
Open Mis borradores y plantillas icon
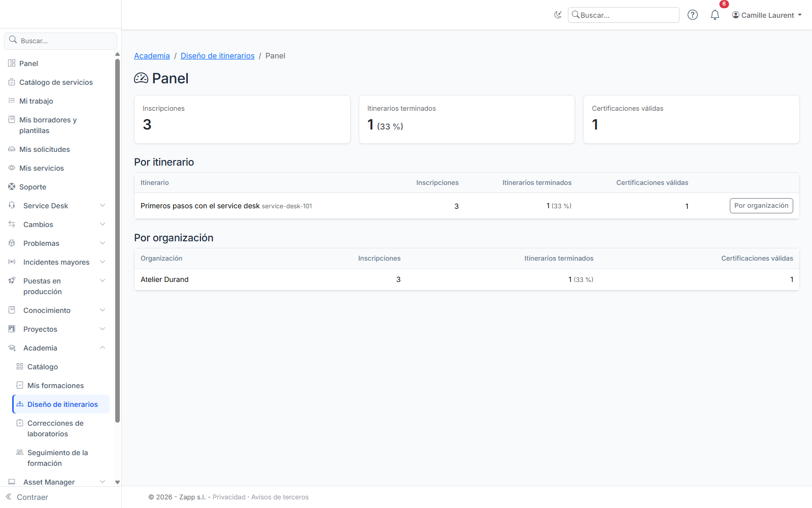tap(12, 119)
